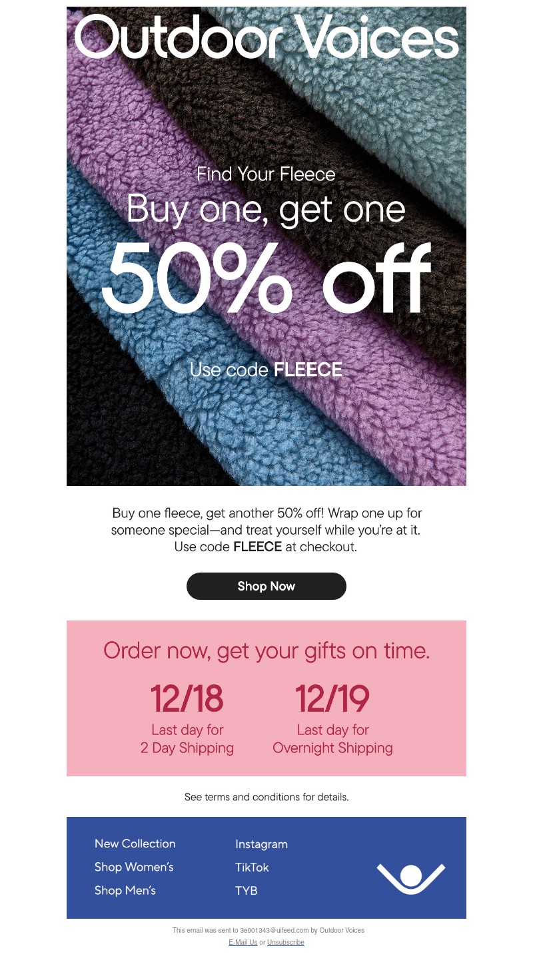Click the terms and conditions text

(266, 797)
